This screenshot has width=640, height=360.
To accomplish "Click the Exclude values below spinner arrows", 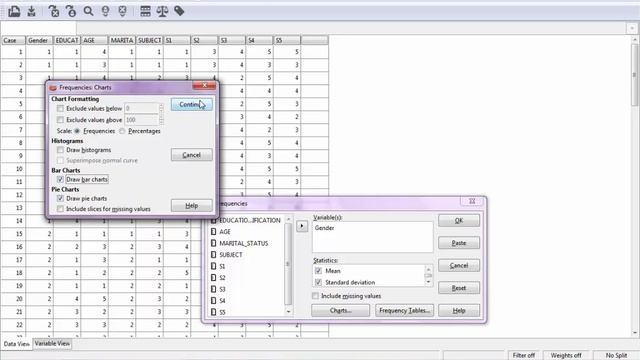I will tap(161, 108).
